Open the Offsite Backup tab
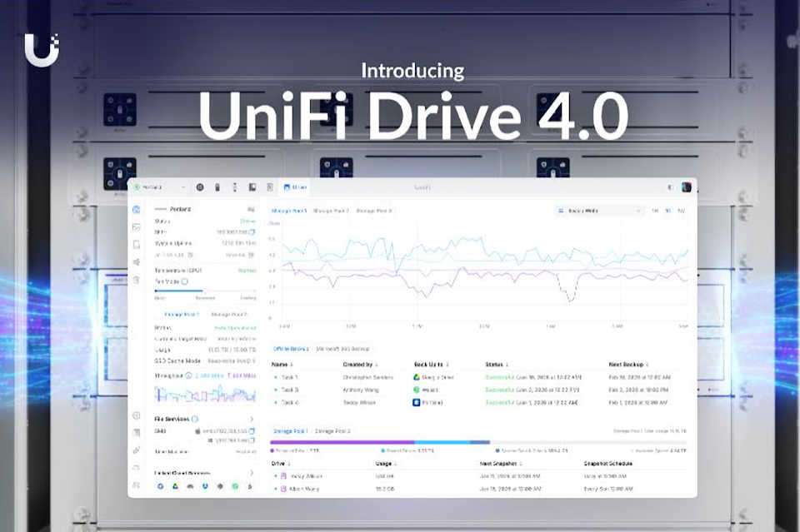 tap(291, 349)
